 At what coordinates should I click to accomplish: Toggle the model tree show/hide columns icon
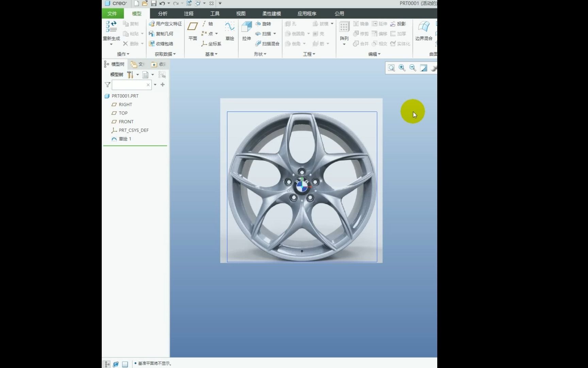[x=162, y=75]
